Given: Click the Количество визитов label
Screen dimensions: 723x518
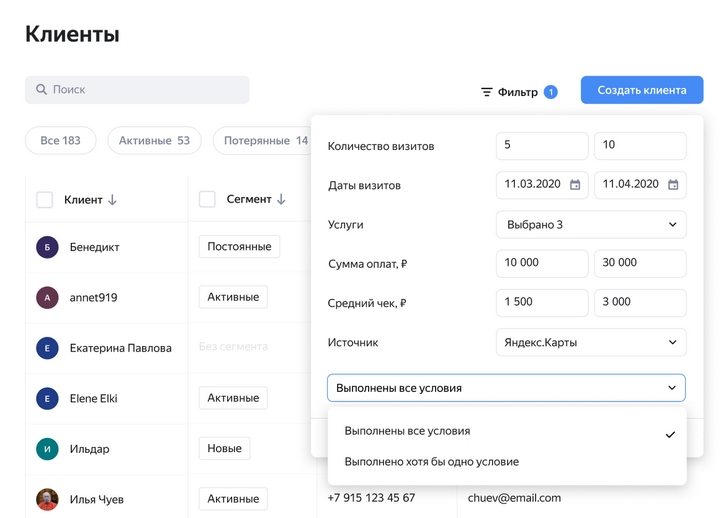Looking at the screenshot, I should [381, 146].
